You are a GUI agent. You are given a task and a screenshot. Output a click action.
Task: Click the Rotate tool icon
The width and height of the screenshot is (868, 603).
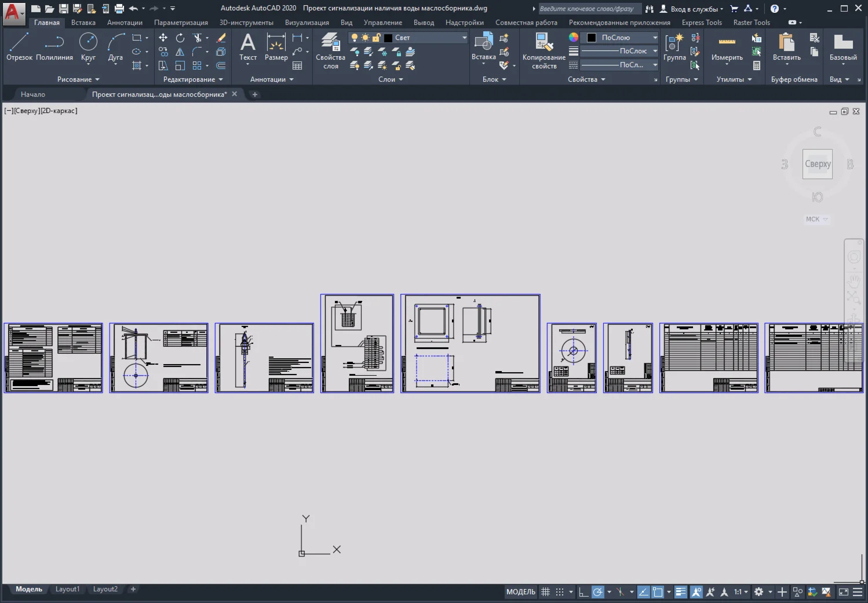coord(180,38)
